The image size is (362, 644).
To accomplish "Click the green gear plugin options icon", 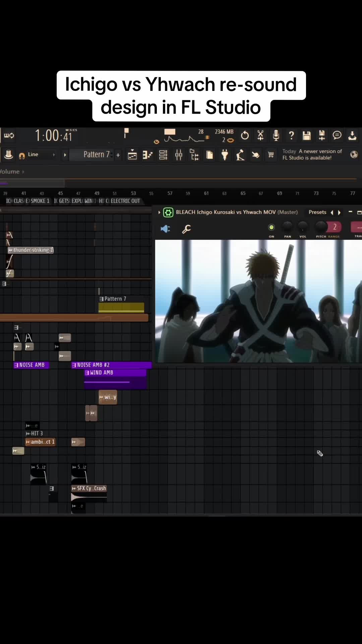I will 168,212.
